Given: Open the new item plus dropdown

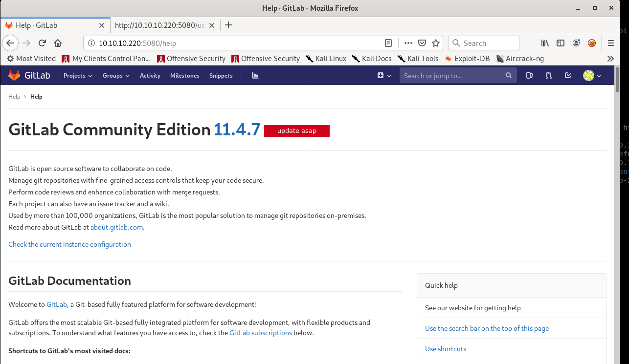Looking at the screenshot, I should (x=384, y=76).
